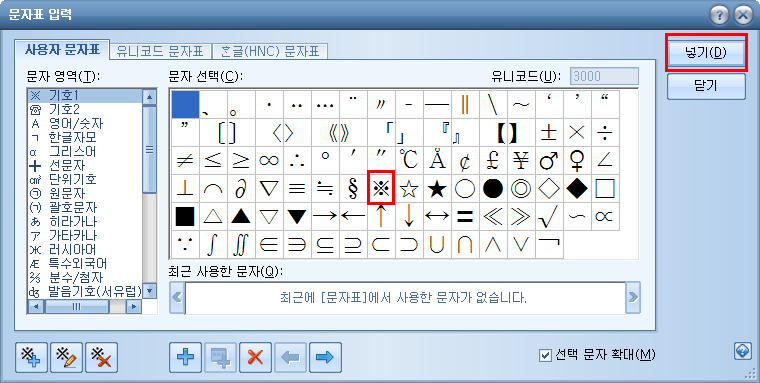Click the grayed left arrow move button

tap(290, 357)
